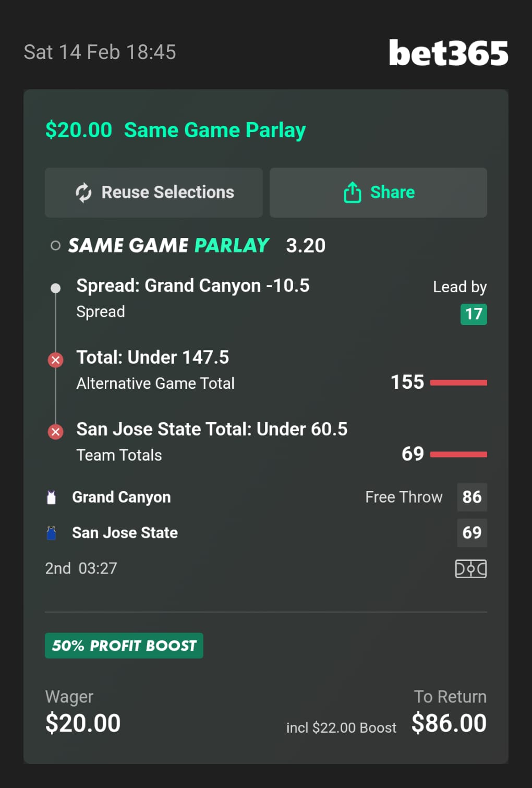Expand the San Jose State Total Under 60.5 leg
This screenshot has height=788, width=532.
click(211, 429)
